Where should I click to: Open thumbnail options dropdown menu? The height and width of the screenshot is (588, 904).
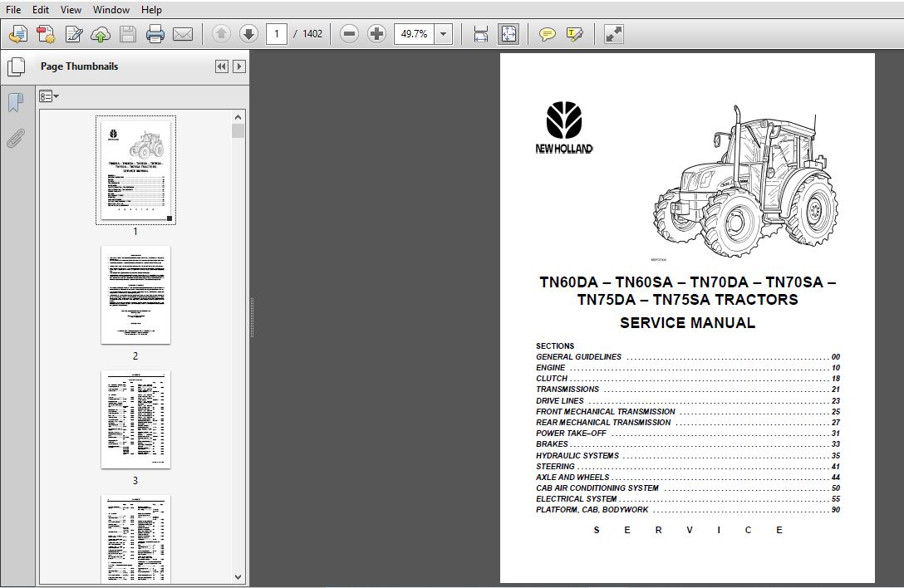click(49, 96)
